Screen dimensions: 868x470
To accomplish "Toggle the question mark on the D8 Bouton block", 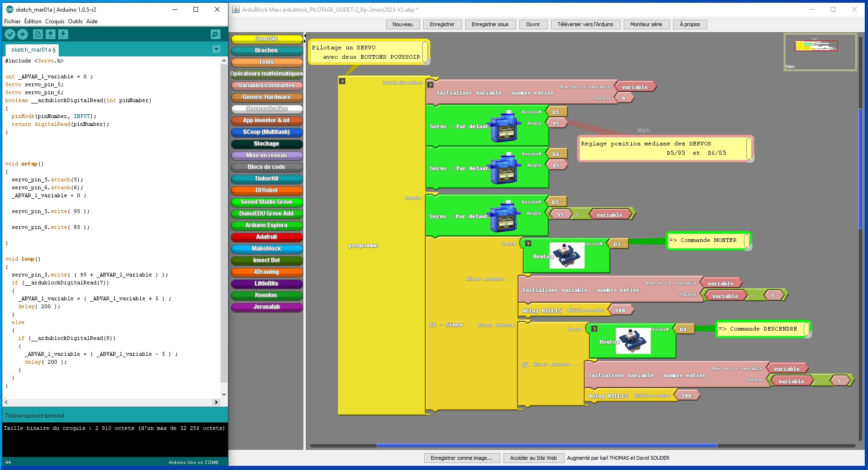I will pyautogui.click(x=594, y=329).
